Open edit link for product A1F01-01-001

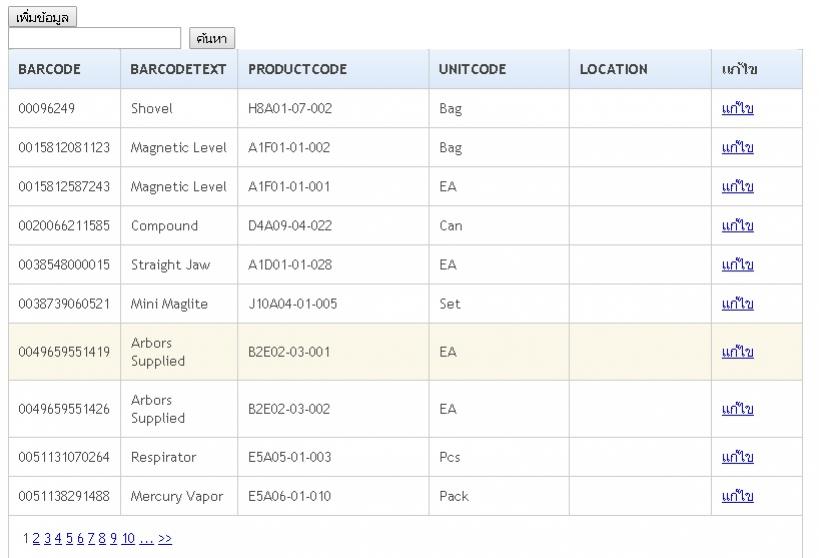(737, 187)
